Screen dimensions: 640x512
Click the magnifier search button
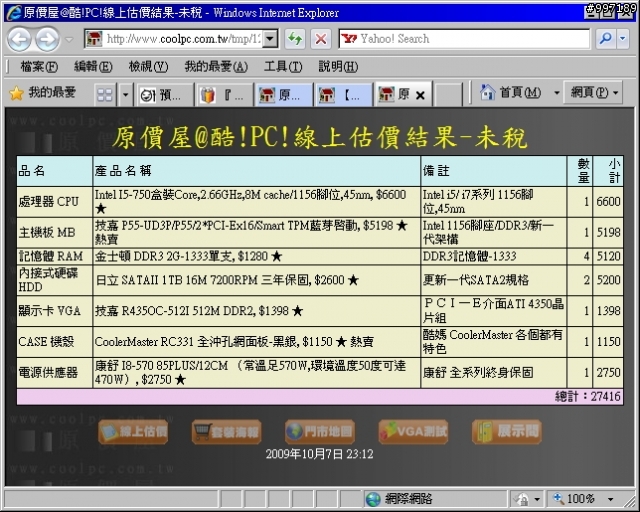coord(605,39)
